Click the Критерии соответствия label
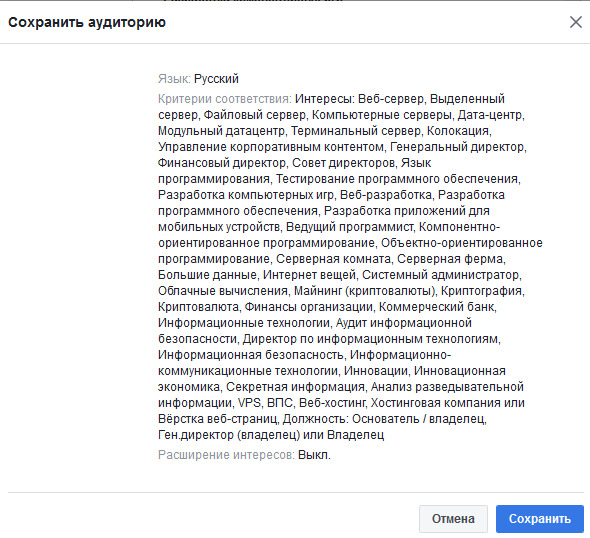 pyautogui.click(x=225, y=99)
